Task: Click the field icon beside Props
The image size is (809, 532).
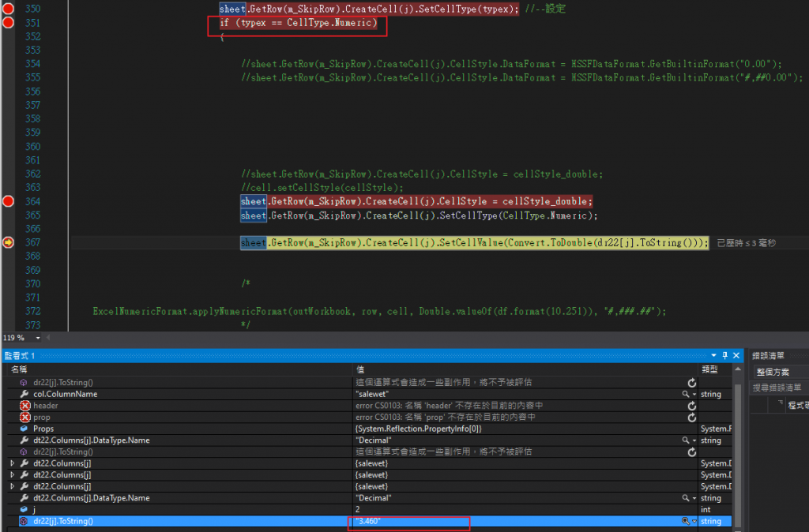Action: pyautogui.click(x=24, y=429)
